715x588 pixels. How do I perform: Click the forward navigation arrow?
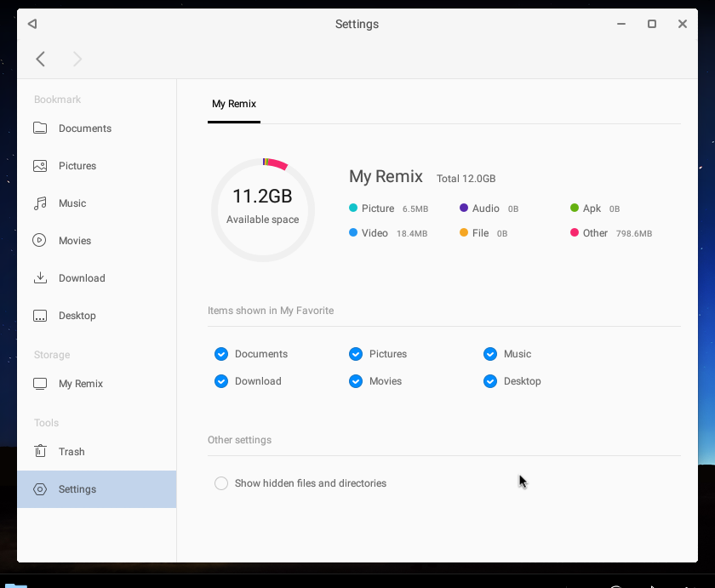click(x=77, y=59)
